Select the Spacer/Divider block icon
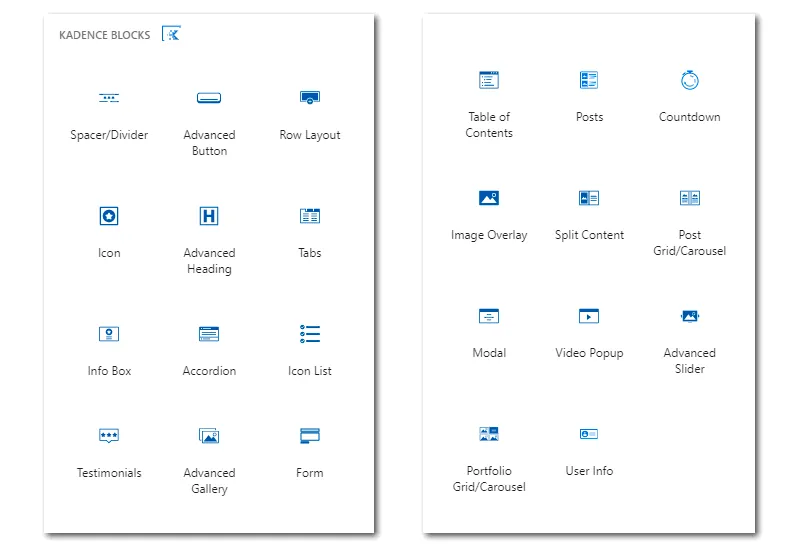 pyautogui.click(x=109, y=98)
